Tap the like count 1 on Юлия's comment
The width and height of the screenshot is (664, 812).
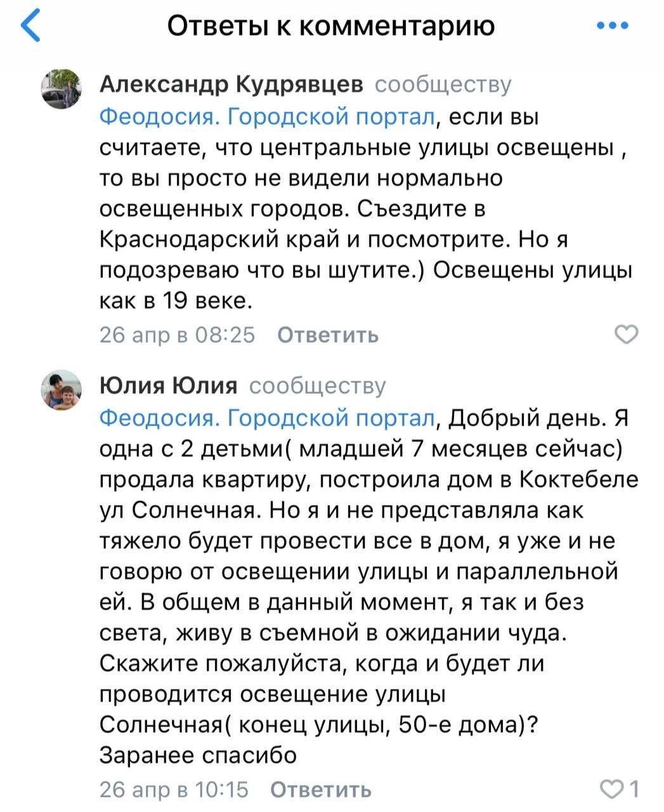(634, 790)
